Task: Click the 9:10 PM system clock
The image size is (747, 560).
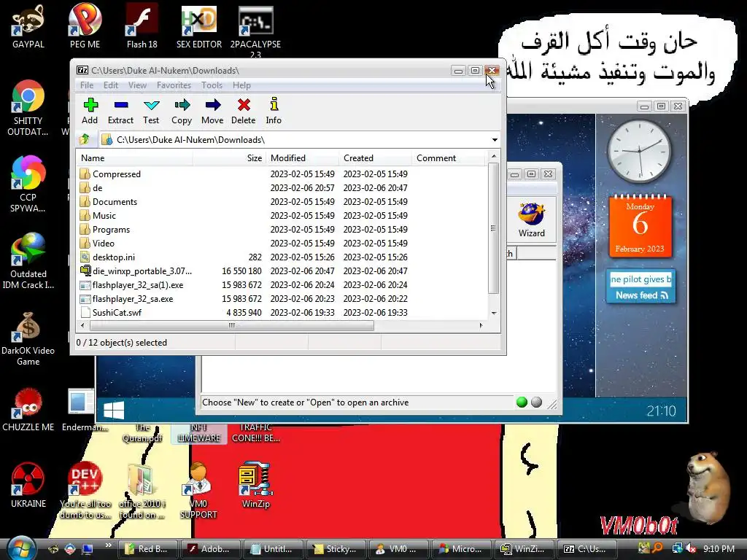Action: [719, 548]
